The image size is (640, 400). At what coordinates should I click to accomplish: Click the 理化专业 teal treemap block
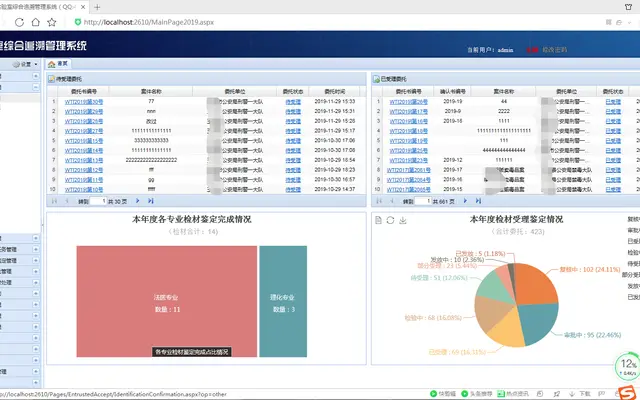(x=283, y=301)
